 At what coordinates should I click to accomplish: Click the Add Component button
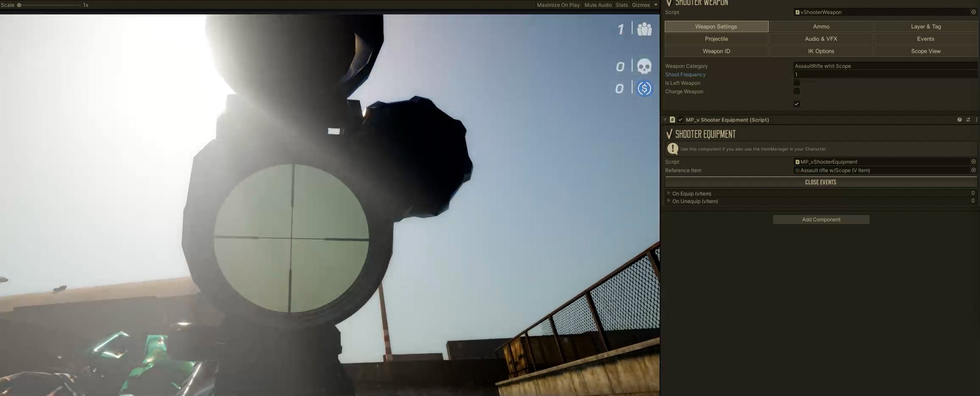[x=821, y=220]
